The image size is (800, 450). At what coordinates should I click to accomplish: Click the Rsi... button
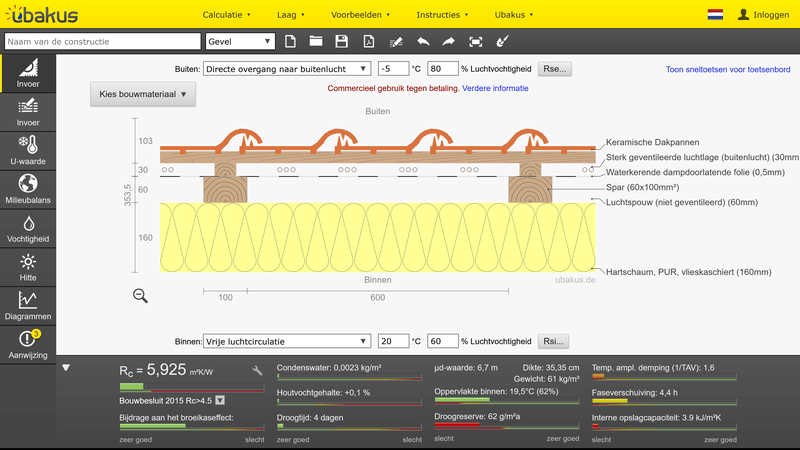(x=553, y=341)
